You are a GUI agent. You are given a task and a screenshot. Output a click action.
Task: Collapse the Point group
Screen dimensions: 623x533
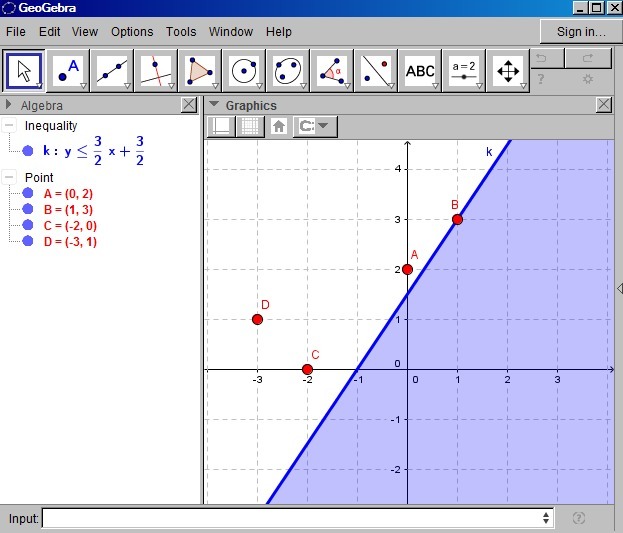point(9,177)
